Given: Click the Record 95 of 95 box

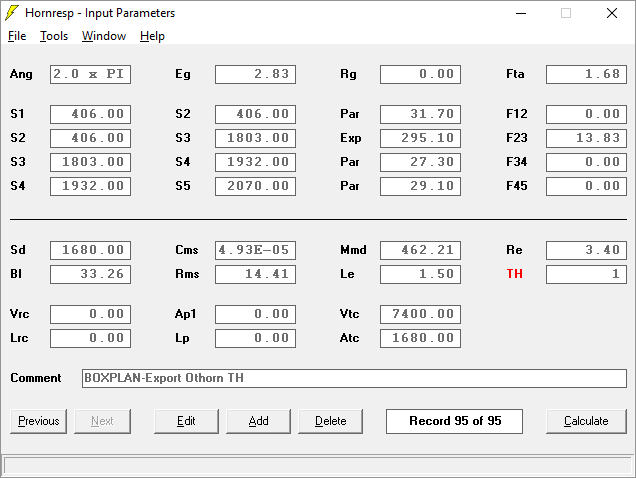Looking at the screenshot, I should pyautogui.click(x=454, y=421).
